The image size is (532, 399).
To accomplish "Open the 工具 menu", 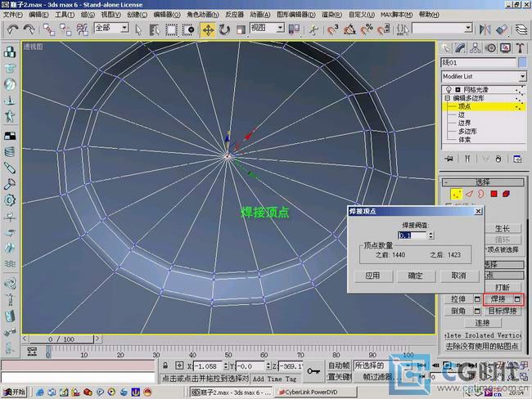I will pyautogui.click(x=65, y=15).
